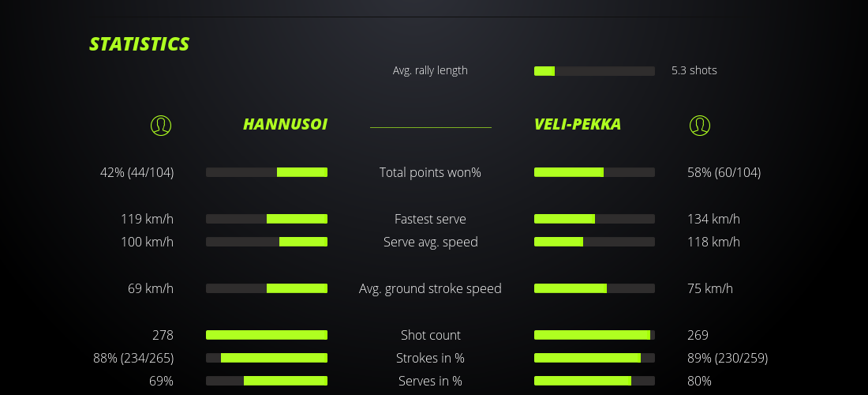Click the Avg. ground stroke speed label

[430, 288]
